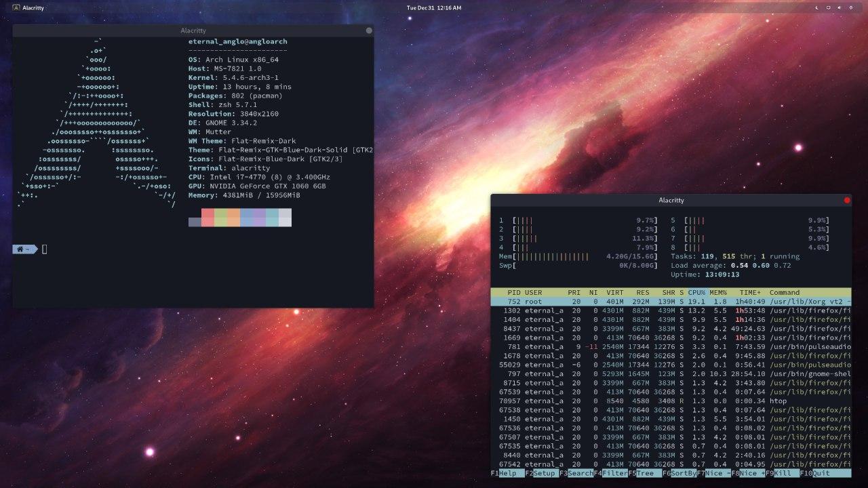The width and height of the screenshot is (868, 488).
Task: Sort htop by the PID column header
Action: point(513,292)
